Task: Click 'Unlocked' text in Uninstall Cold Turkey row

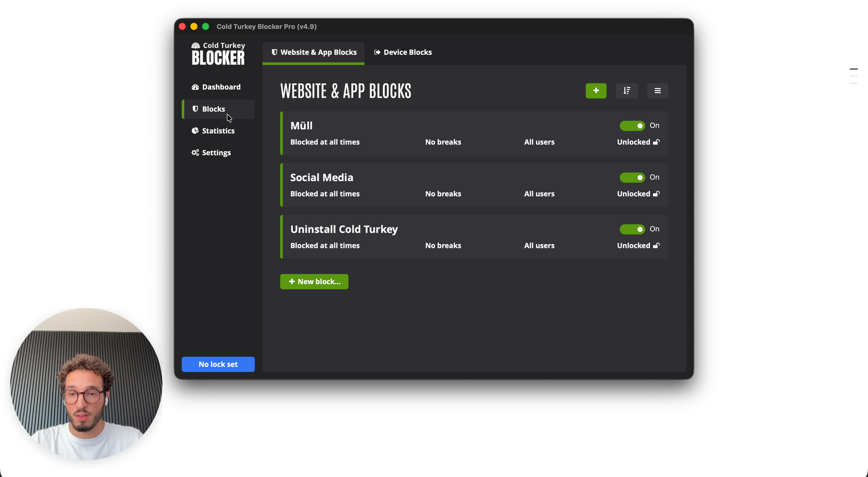Action: (x=633, y=246)
